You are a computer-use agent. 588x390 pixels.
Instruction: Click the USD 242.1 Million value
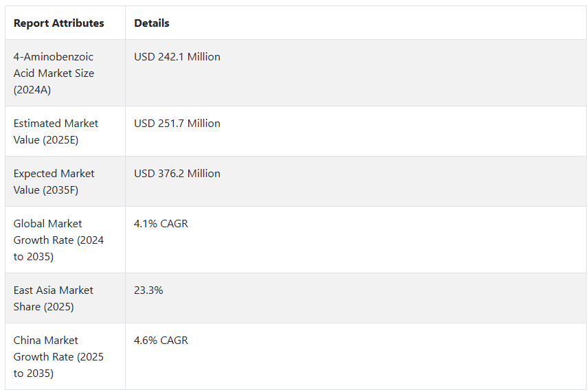[177, 56]
